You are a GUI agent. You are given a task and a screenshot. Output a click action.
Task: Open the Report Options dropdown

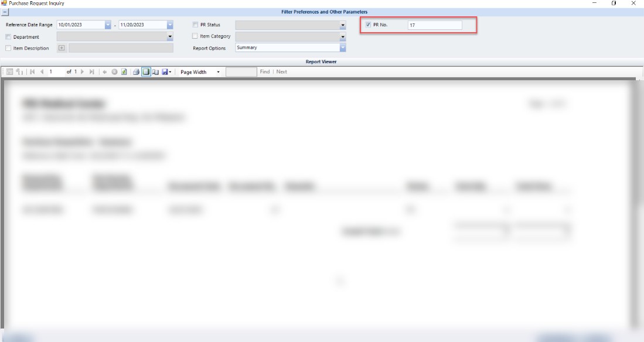(343, 48)
